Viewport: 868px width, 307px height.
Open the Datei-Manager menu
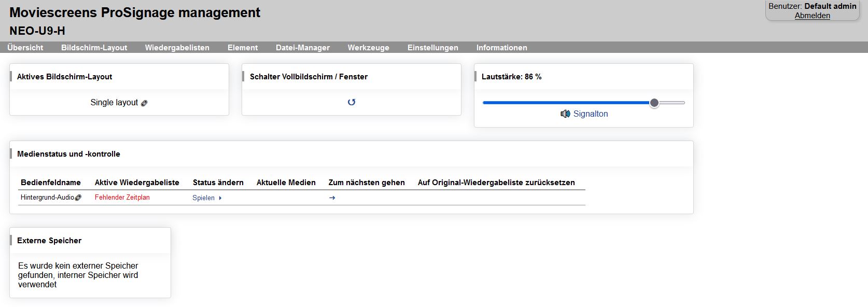click(x=303, y=48)
